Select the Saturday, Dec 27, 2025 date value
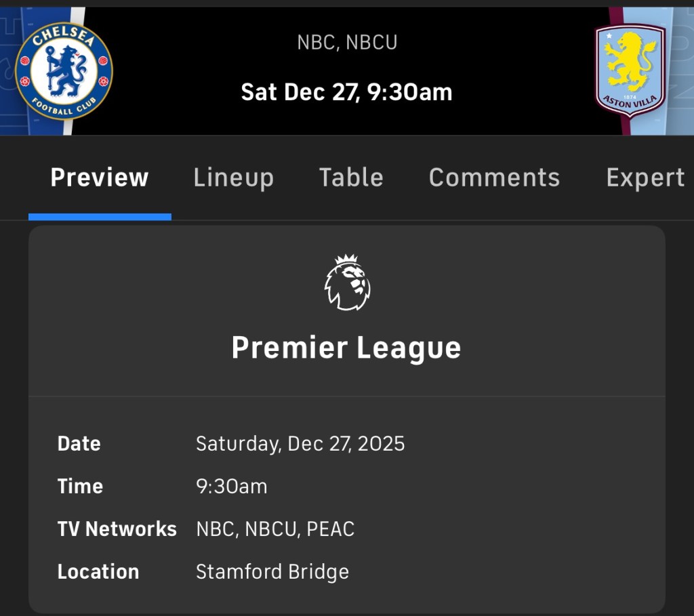Screen dimensions: 694x616 pyautogui.click(x=300, y=444)
